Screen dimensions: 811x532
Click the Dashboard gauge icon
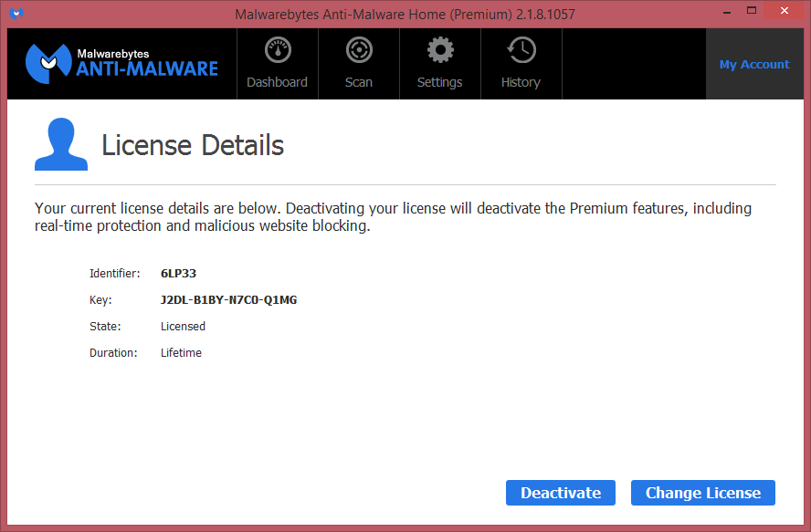[278, 51]
